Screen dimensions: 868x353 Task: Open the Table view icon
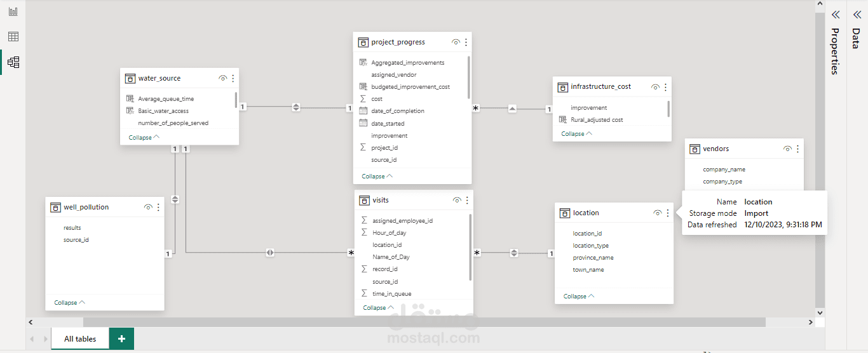point(13,37)
